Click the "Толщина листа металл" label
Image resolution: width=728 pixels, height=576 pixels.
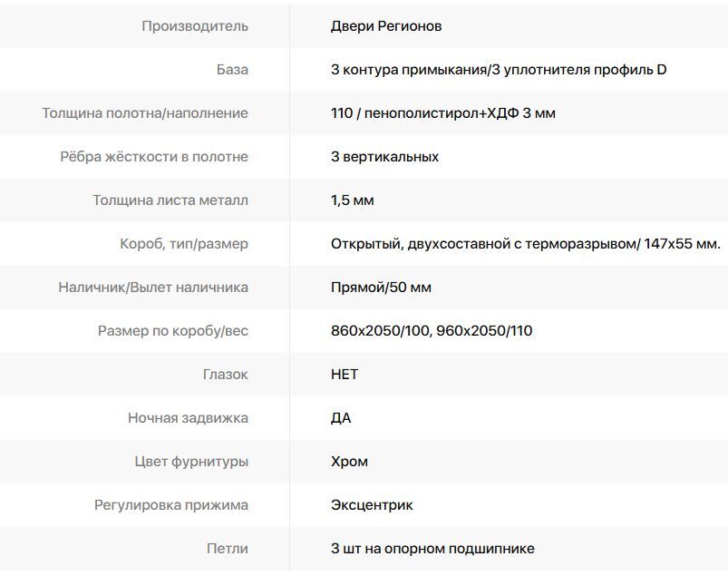(170, 200)
